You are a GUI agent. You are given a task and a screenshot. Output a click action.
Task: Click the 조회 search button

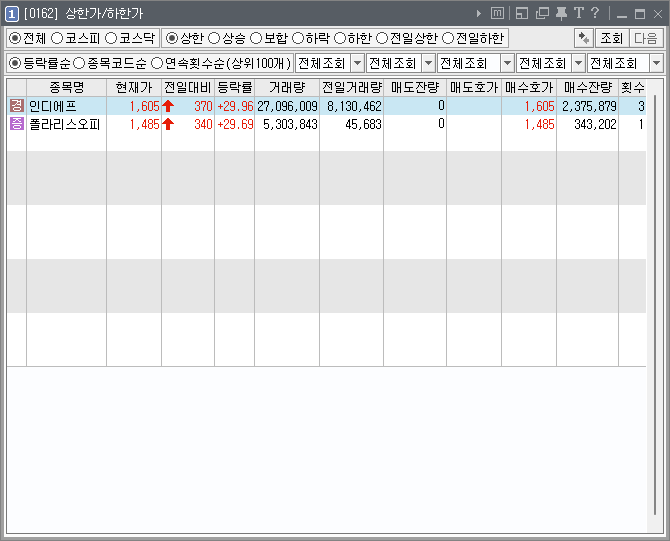coord(611,38)
